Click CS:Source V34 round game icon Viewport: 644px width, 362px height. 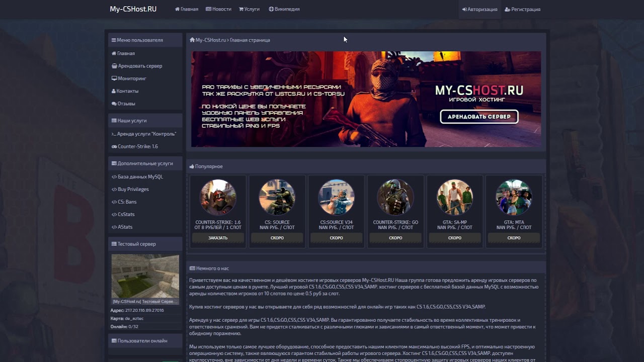pos(337,198)
